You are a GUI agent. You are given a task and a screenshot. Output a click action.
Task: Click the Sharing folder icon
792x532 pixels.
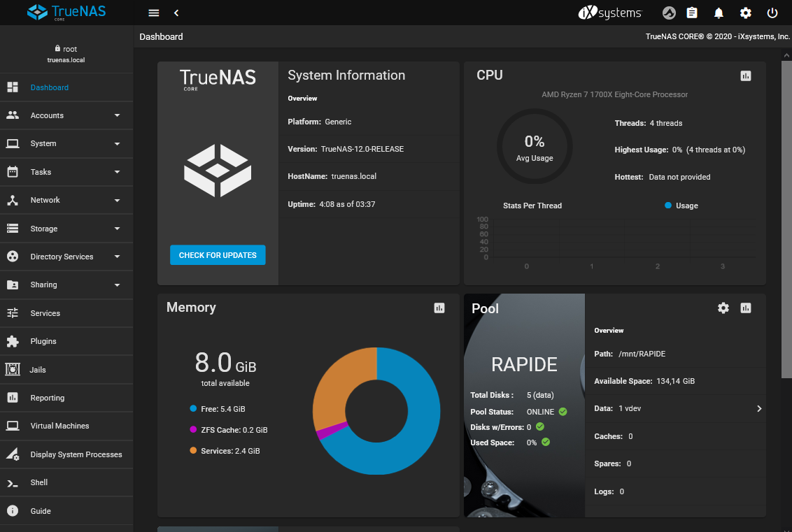point(13,285)
